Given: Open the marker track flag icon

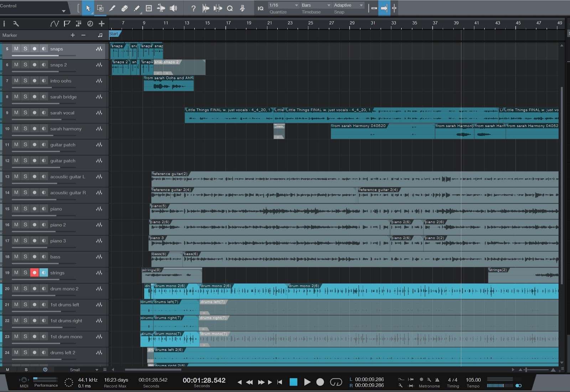Looking at the screenshot, I should 67,23.
